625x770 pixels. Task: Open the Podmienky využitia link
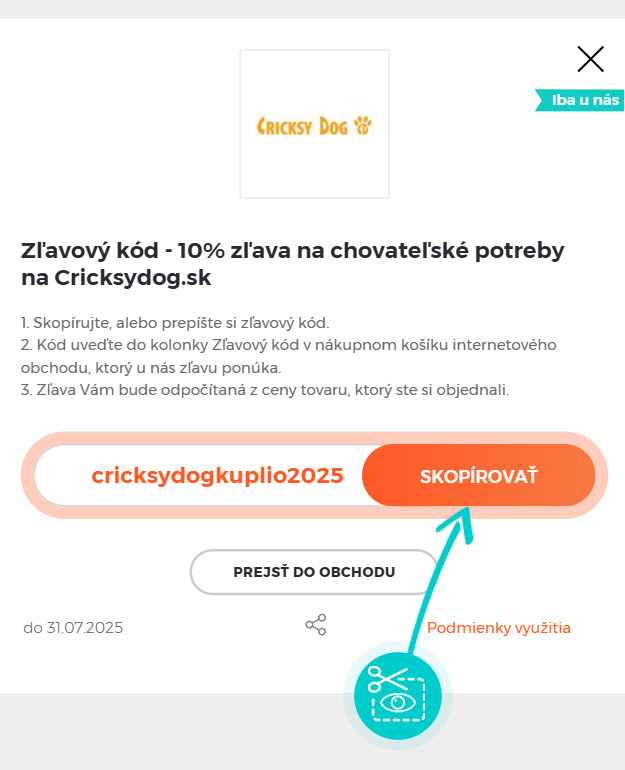point(498,628)
